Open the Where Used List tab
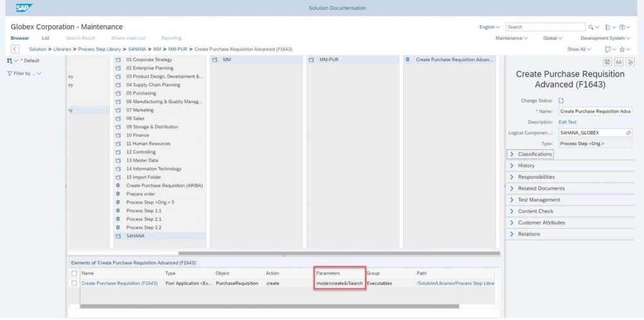Screen dimensions: 644x320 (x=128, y=38)
